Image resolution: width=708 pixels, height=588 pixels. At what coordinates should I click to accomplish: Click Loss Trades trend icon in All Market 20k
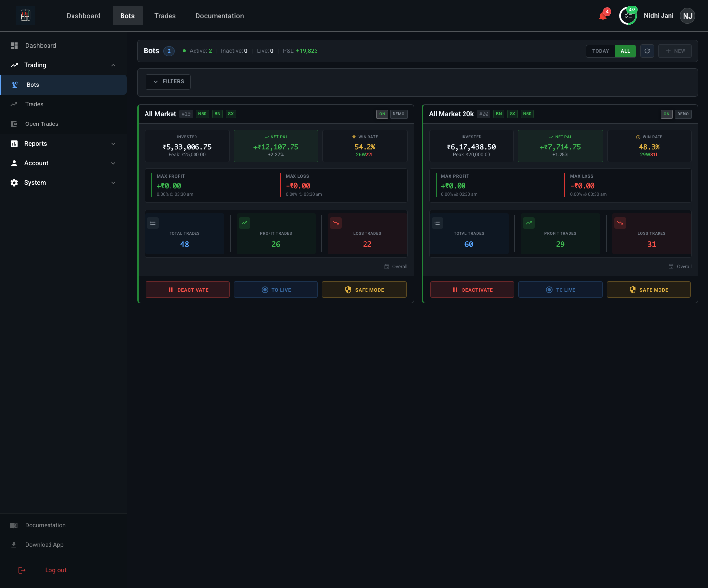tap(620, 223)
